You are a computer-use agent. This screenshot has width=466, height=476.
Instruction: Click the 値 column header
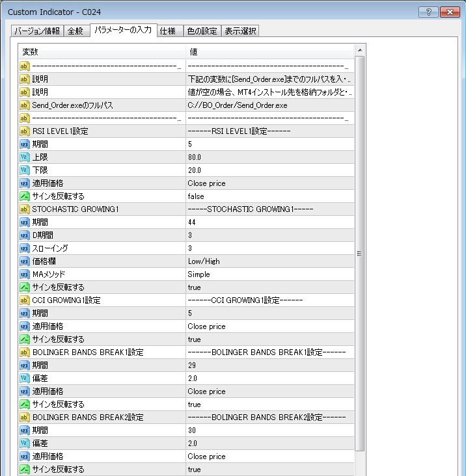tap(269, 52)
